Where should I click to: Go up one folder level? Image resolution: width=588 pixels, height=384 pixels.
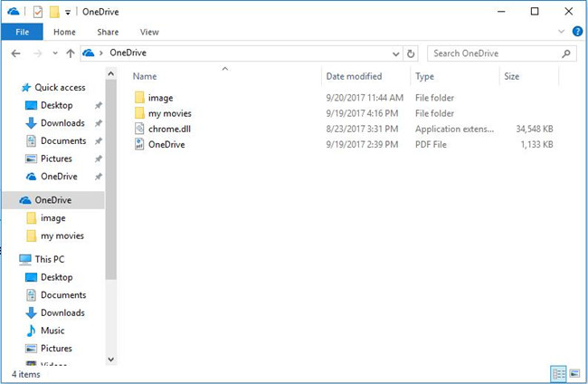tap(71, 53)
